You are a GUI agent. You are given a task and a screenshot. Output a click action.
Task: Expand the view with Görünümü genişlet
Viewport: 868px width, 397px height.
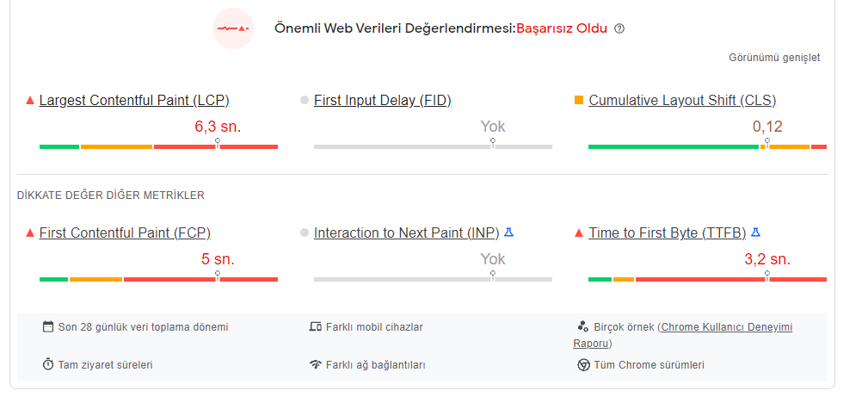point(774,58)
